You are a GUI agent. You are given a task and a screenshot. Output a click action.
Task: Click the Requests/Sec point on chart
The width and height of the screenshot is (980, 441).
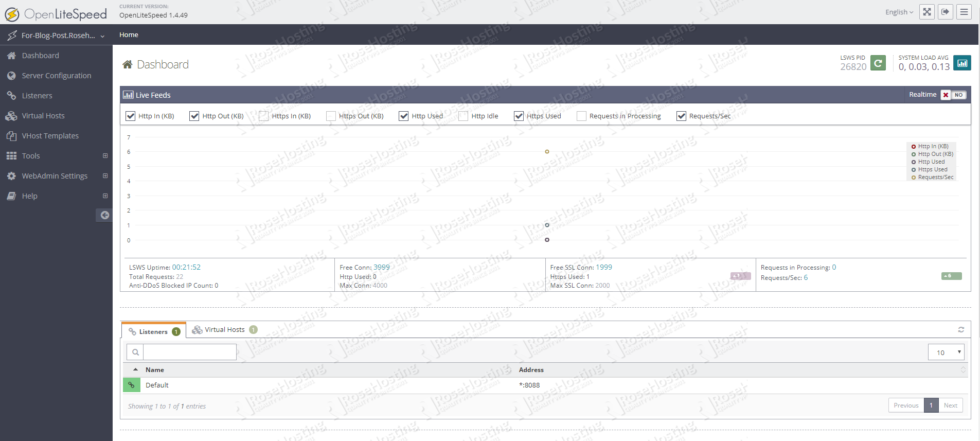pyautogui.click(x=547, y=151)
